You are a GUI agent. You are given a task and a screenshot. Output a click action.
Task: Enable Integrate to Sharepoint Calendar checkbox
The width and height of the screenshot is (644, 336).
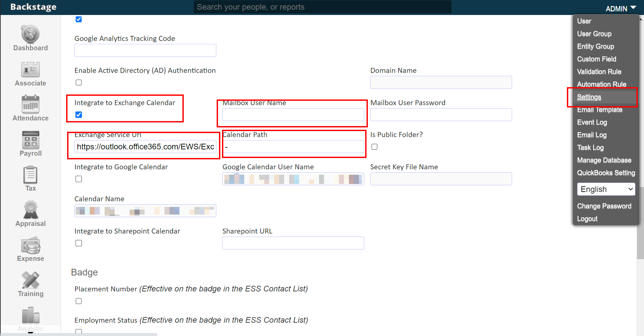point(79,243)
